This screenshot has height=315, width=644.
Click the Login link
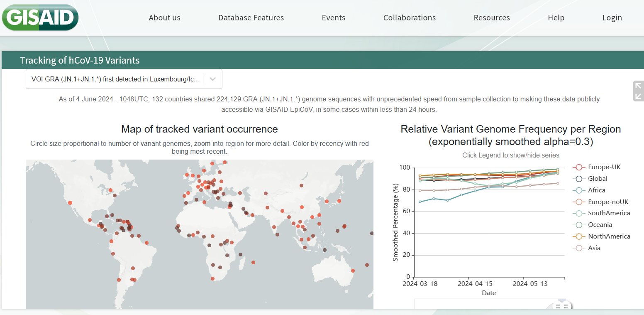[612, 18]
